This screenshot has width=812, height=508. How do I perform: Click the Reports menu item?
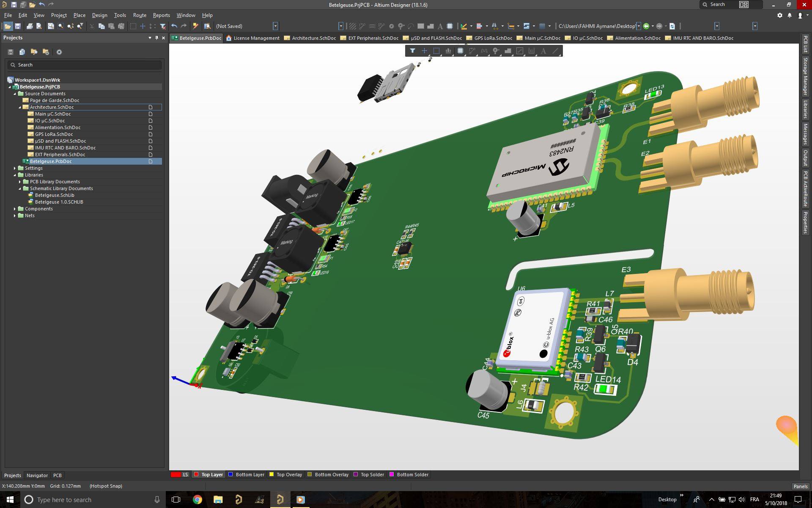pos(161,15)
